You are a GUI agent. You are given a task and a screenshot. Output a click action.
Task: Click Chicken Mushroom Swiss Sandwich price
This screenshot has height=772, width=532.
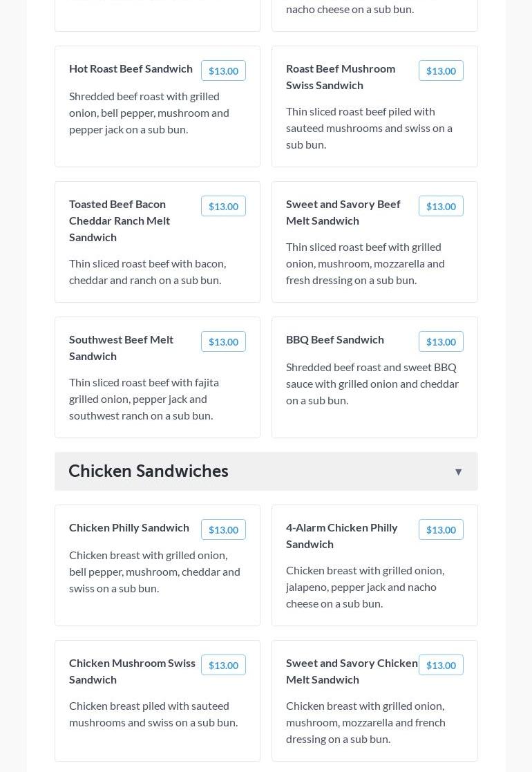[223, 665]
